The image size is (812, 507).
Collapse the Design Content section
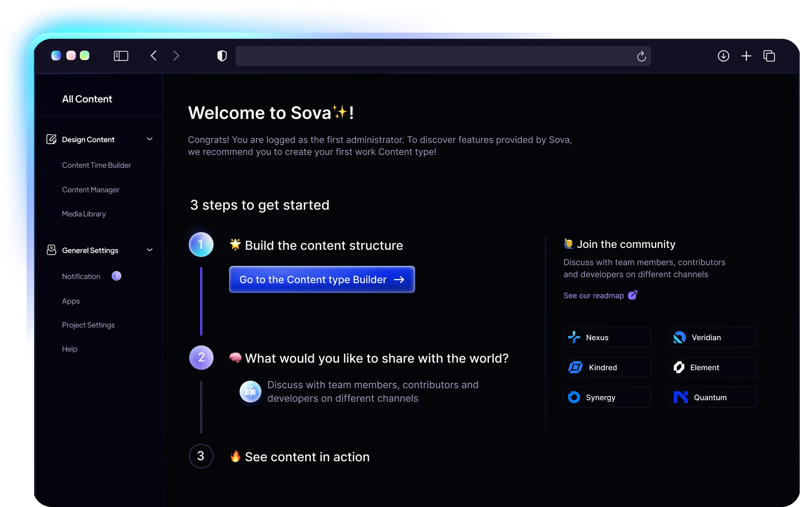pos(150,139)
